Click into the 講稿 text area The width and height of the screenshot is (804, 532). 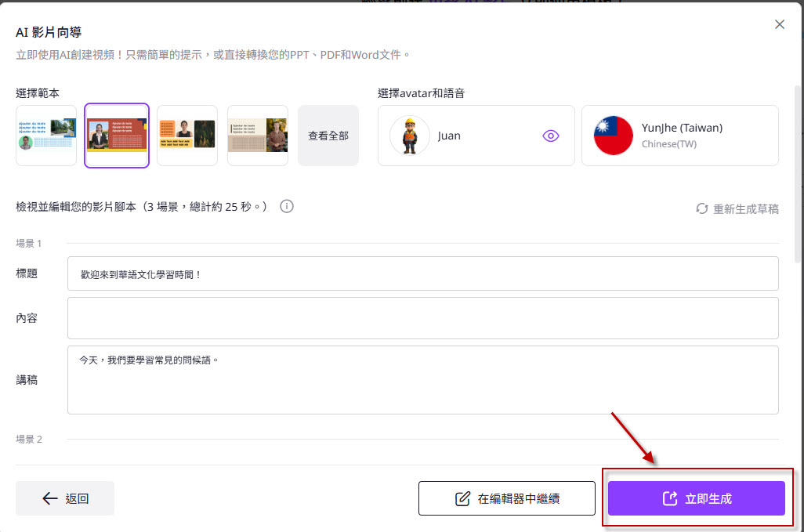point(422,380)
